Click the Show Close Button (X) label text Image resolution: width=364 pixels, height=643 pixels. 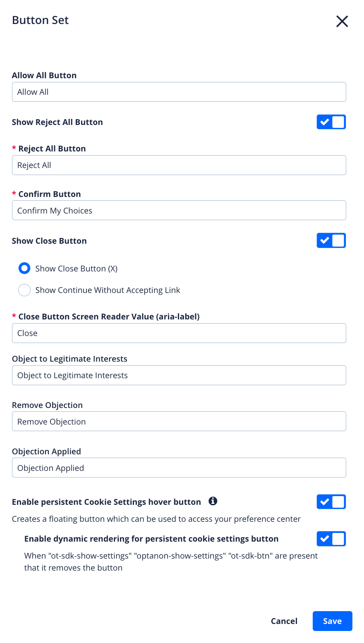coord(77,269)
